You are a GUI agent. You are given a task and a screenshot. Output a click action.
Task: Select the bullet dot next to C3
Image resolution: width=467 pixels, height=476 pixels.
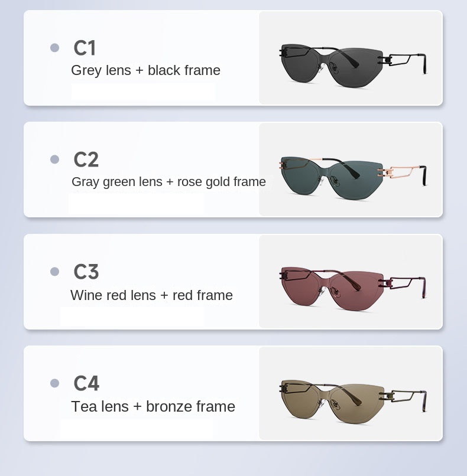(55, 272)
